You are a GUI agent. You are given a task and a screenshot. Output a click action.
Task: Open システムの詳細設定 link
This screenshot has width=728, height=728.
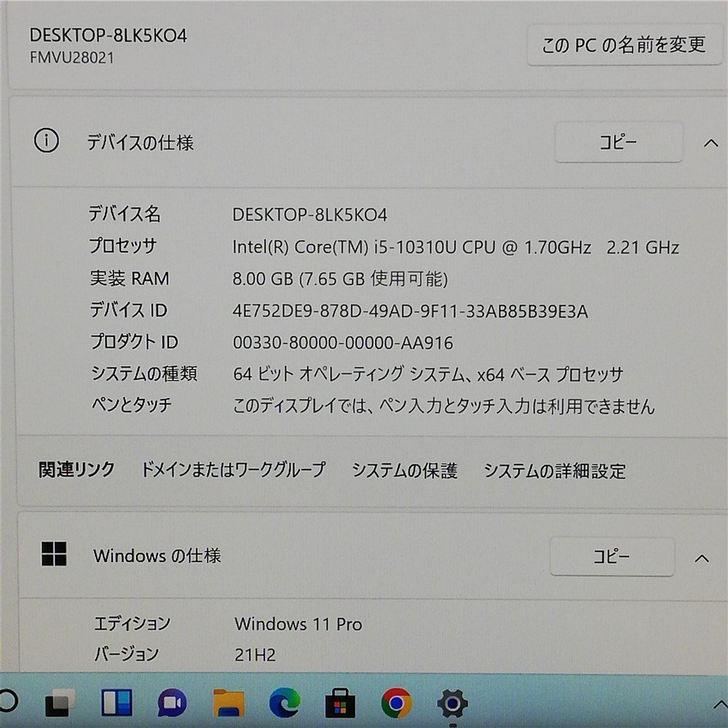click(x=555, y=471)
